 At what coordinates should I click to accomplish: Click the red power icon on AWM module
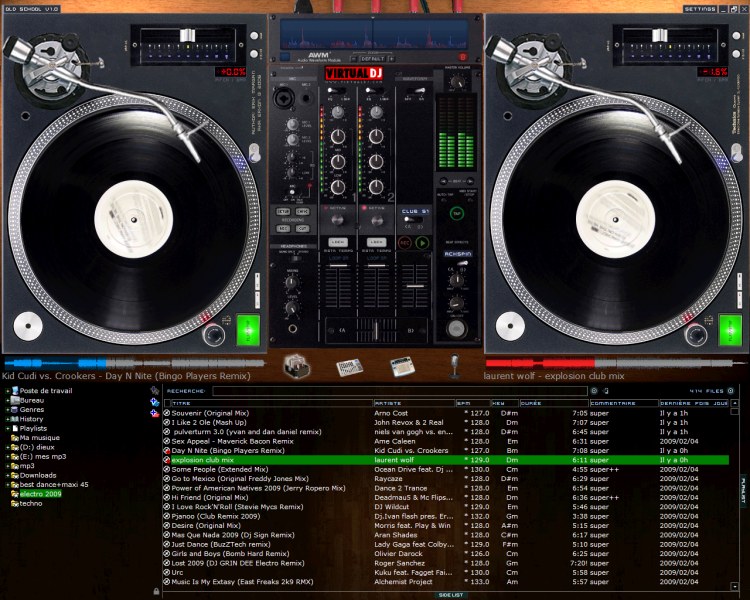tap(463, 57)
